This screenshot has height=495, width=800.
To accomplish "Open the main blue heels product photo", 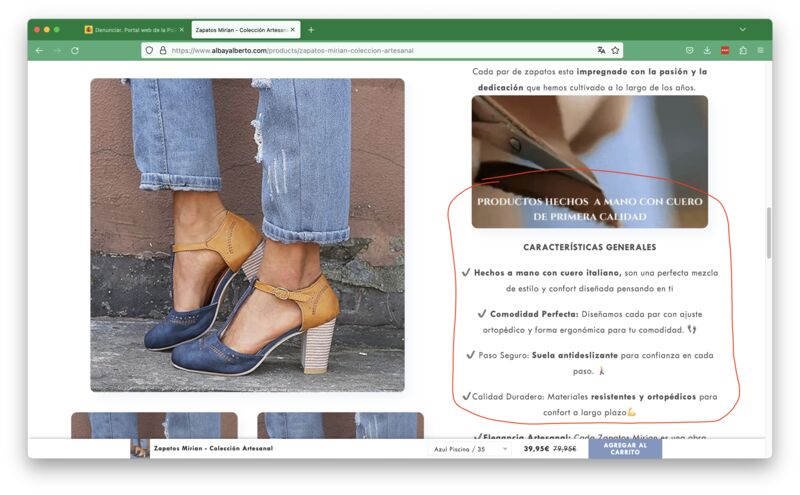I will pyautogui.click(x=247, y=235).
